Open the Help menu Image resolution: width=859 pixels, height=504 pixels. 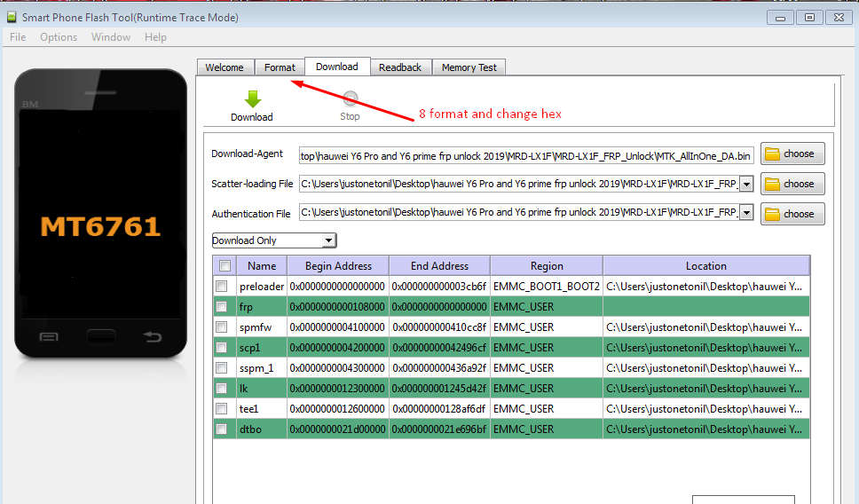pos(155,37)
